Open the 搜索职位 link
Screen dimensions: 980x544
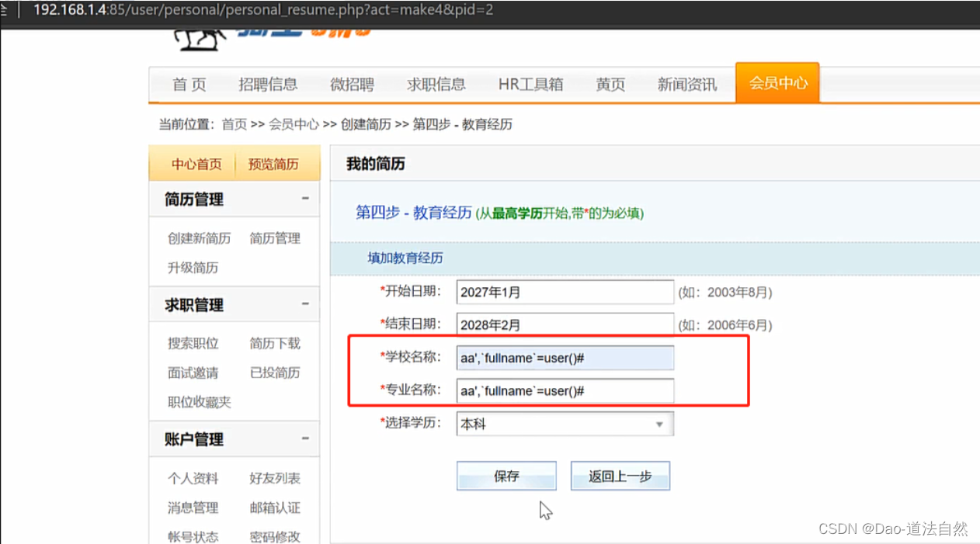click(193, 343)
